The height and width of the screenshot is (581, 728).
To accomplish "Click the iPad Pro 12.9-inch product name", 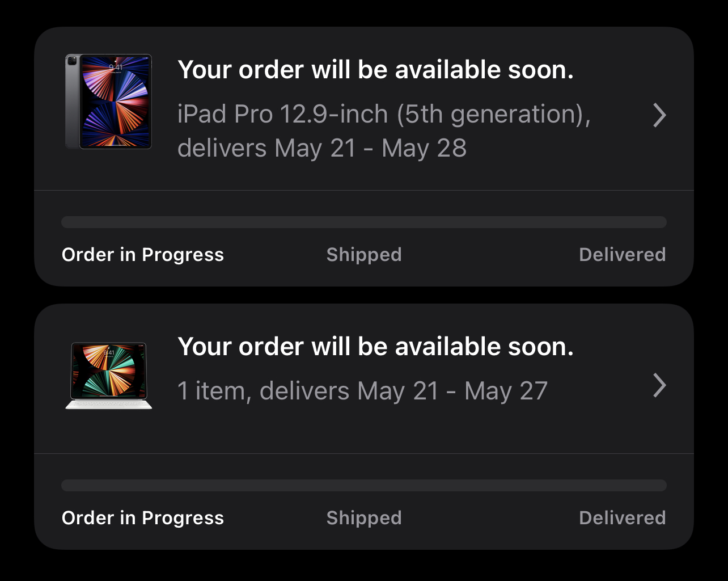I will pyautogui.click(x=384, y=114).
